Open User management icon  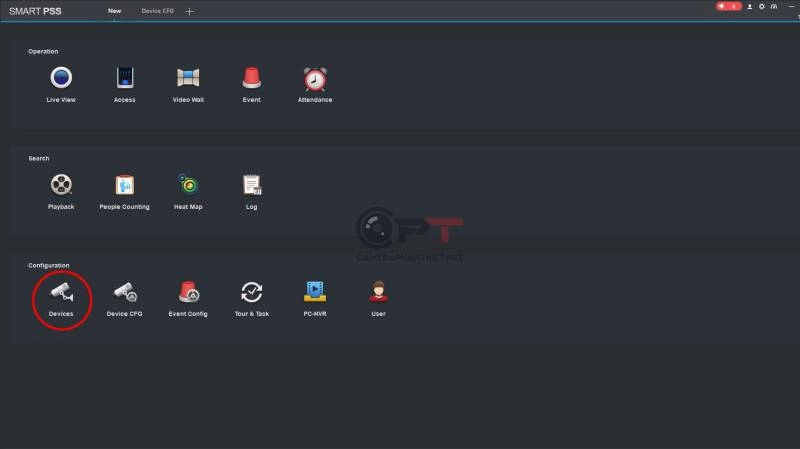378,292
